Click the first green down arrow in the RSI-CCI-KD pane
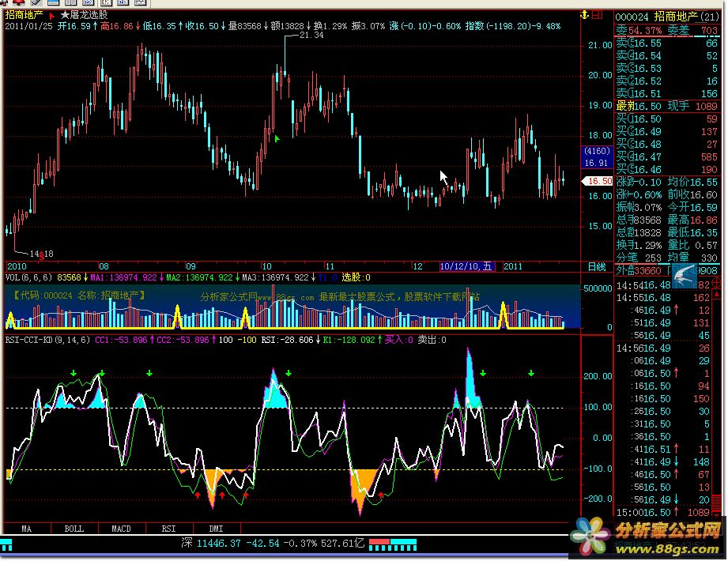The image size is (728, 561). coord(74,373)
